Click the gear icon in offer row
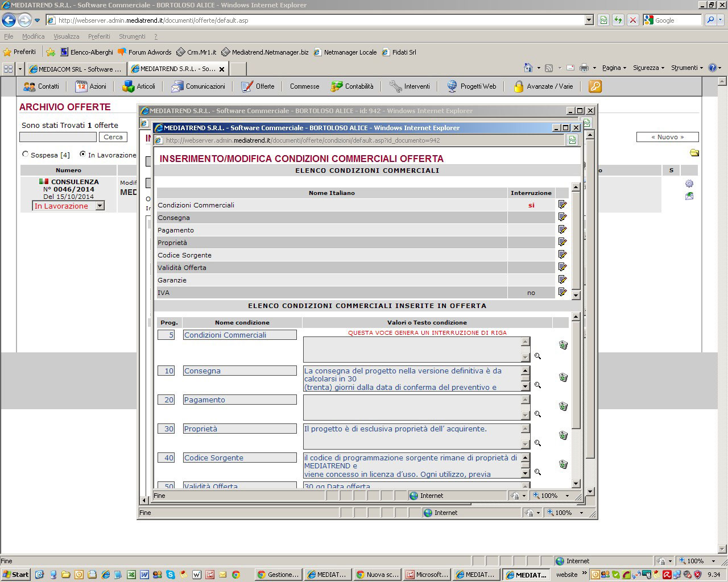 (689, 184)
